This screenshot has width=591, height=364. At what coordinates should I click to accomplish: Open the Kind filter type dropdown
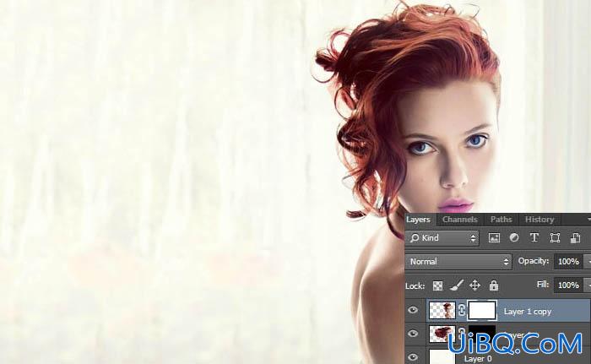click(x=443, y=238)
